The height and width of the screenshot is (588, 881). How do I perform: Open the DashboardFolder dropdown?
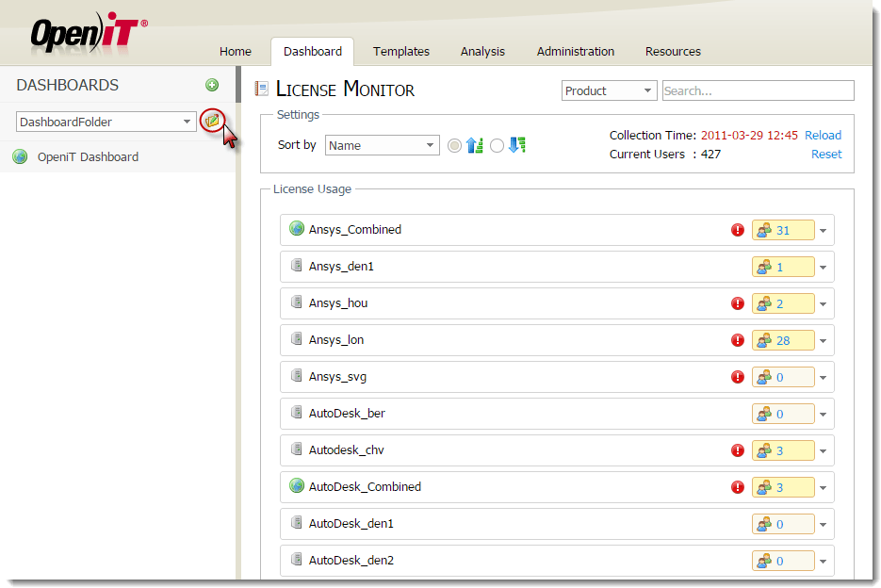pos(106,122)
